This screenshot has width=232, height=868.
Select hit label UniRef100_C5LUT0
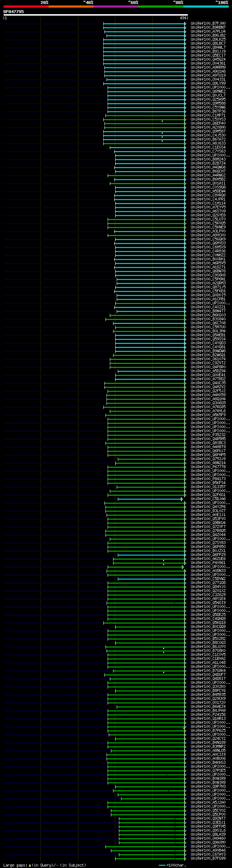[208, 219]
